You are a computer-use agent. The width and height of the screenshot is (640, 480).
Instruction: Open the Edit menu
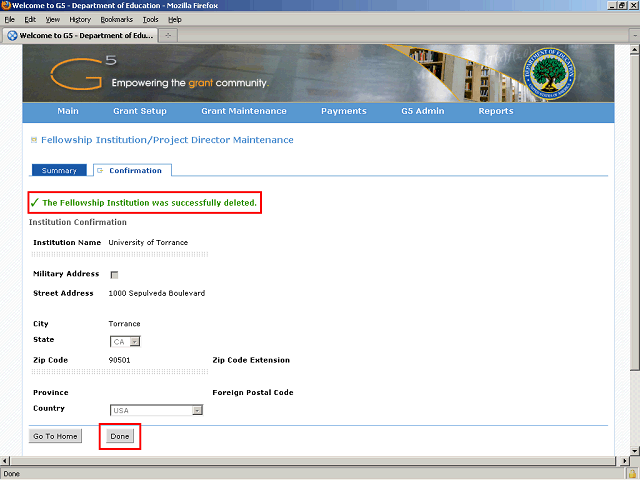pos(30,20)
